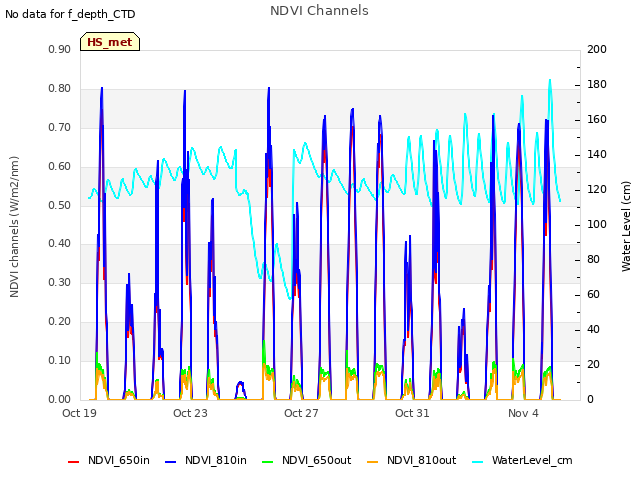Click the 0.00 left axis tick label
The width and height of the screenshot is (640, 480).
coord(60,400)
